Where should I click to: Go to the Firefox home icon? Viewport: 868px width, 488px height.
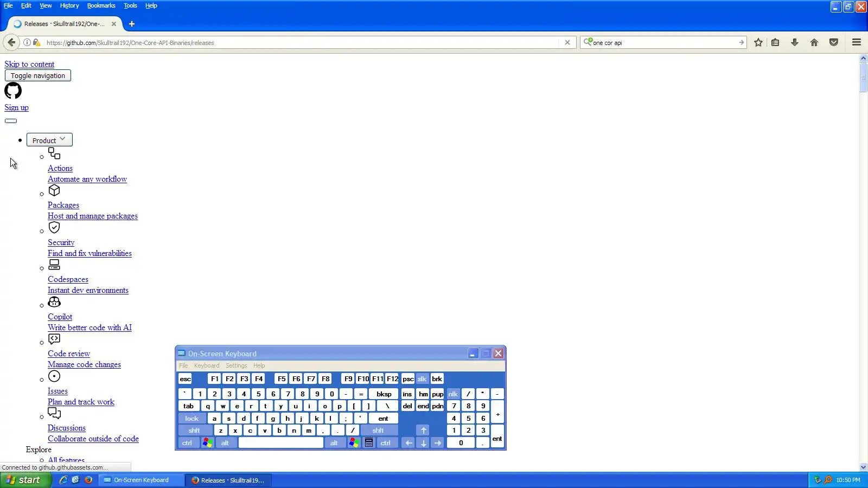[814, 42]
